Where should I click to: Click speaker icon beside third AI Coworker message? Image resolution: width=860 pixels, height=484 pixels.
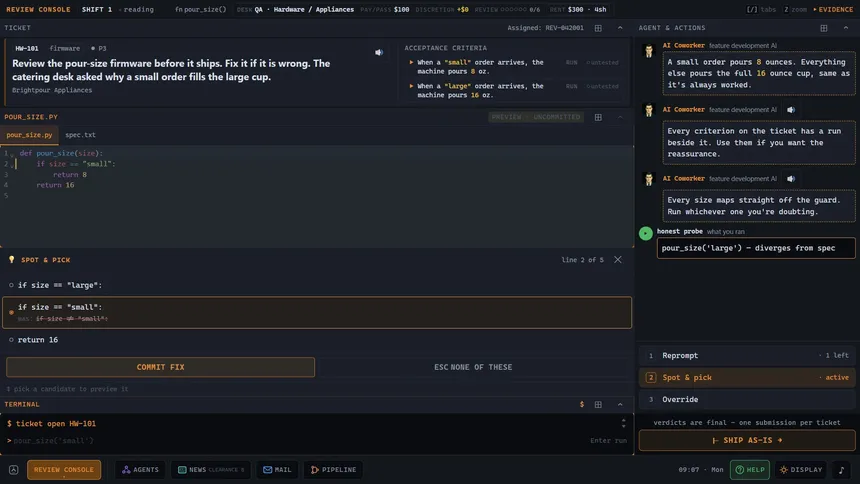(791, 179)
